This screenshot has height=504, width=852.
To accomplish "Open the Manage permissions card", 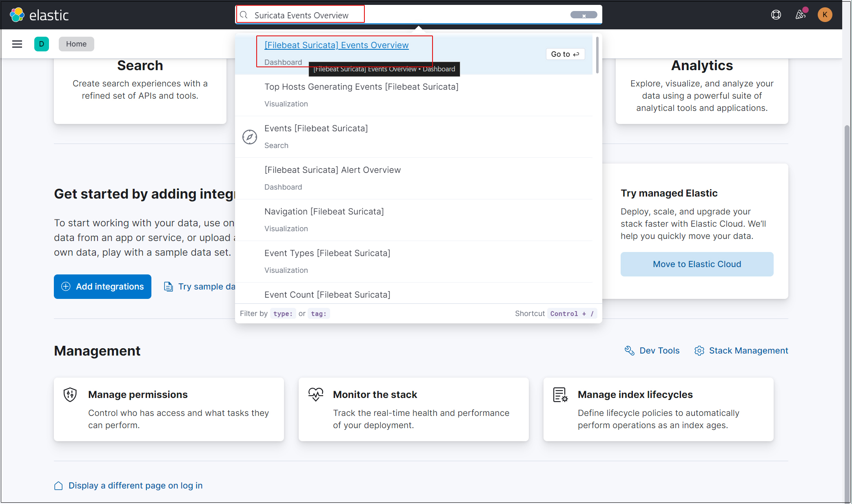I will click(169, 409).
